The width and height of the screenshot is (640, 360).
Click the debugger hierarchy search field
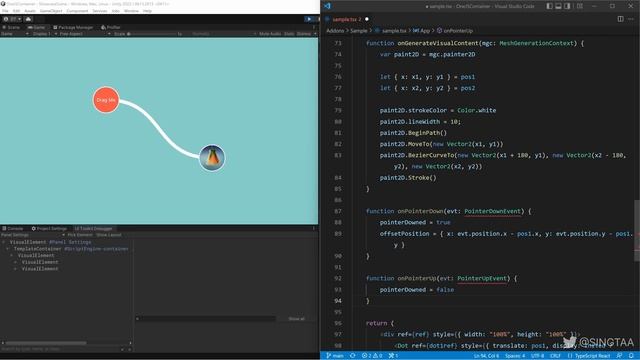click(61, 349)
